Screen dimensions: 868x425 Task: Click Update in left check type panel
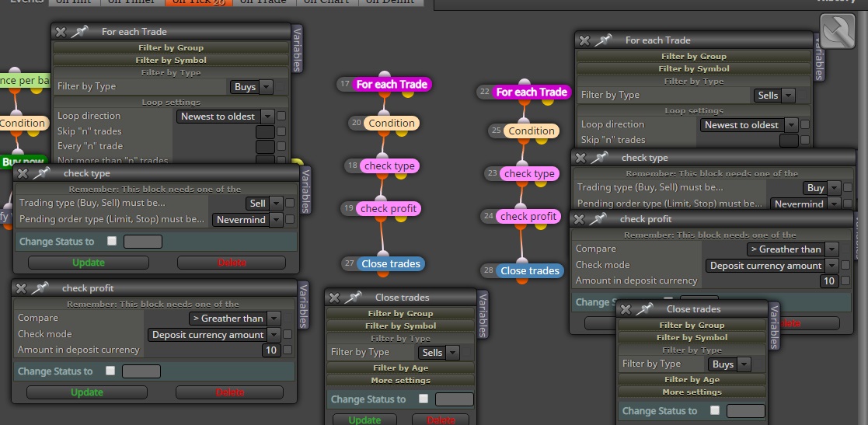click(x=89, y=263)
